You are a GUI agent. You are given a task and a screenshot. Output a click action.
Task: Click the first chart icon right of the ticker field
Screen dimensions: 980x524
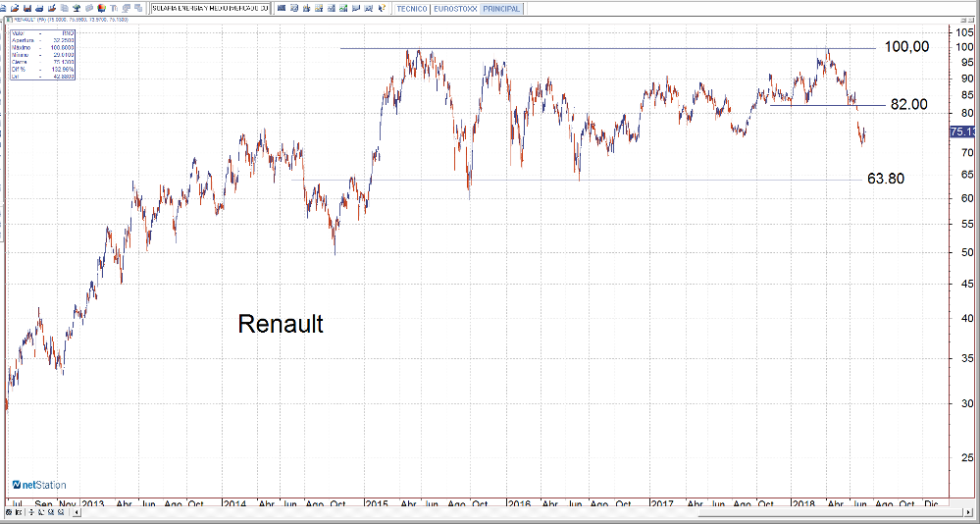pos(281,9)
